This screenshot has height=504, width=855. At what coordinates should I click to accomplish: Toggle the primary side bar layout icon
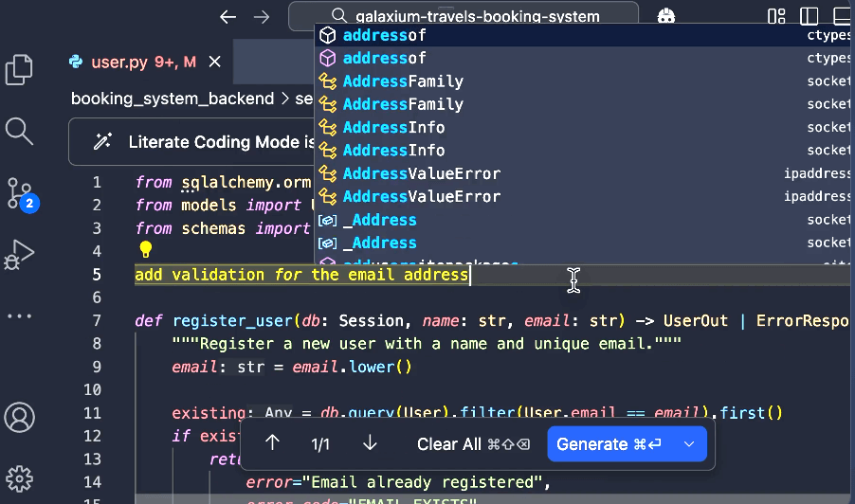tap(809, 16)
